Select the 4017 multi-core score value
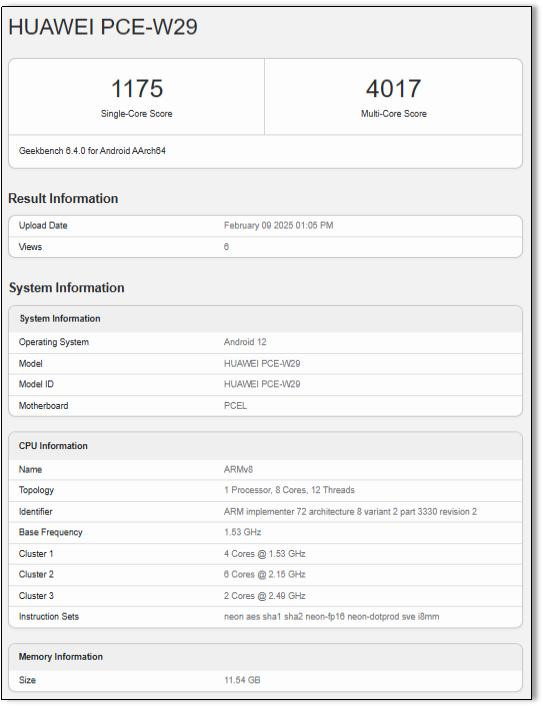Viewport: 543px width, 706px height. coord(394,88)
